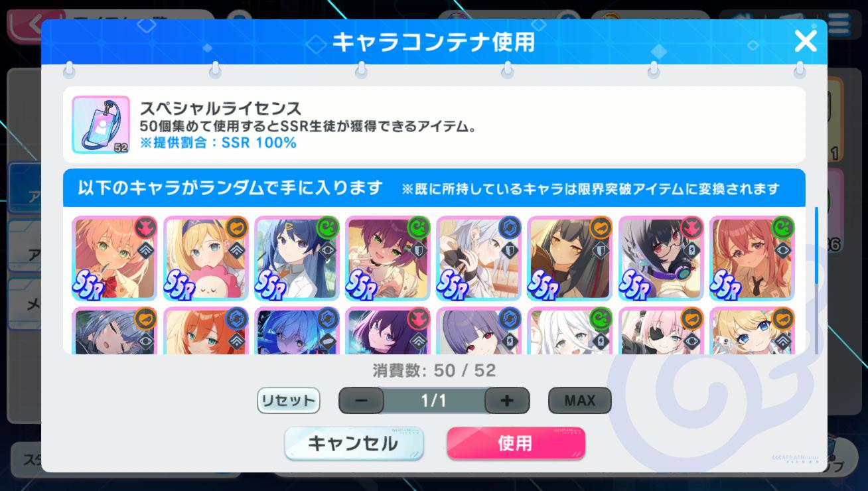This screenshot has height=491, width=868.
Task: Select the purple-haired winking SSR character
Action: pyautogui.click(x=388, y=258)
